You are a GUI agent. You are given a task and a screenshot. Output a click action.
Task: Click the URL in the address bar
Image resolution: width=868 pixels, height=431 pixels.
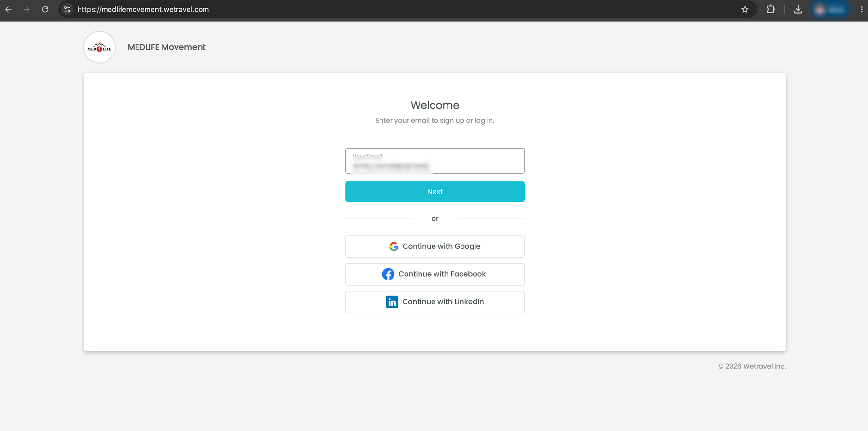(143, 9)
